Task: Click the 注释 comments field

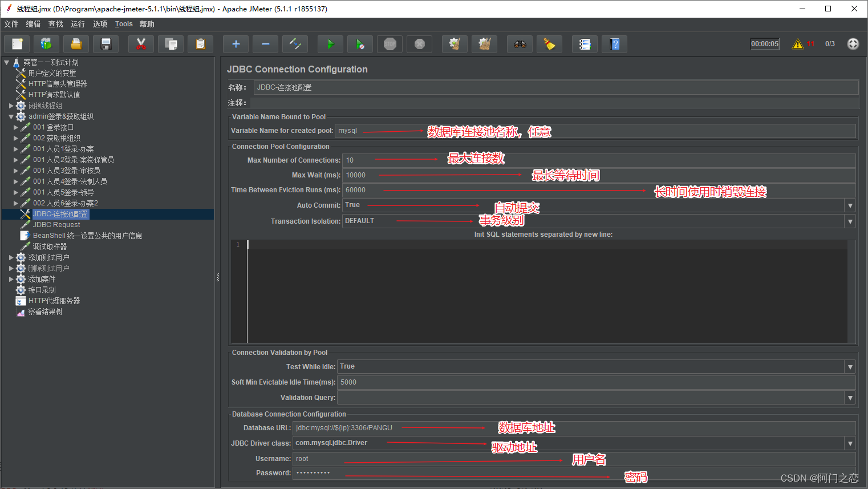Action: pos(554,103)
